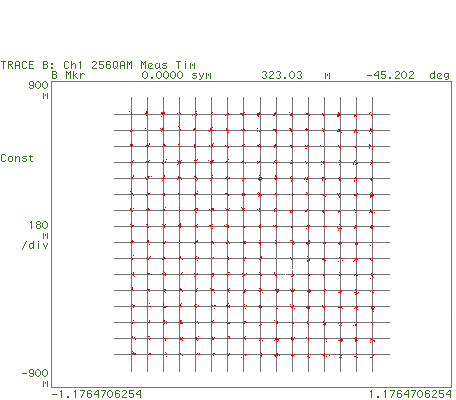This screenshot has height=400, width=456.
Task: Click the white marker crosshair on the constellation
Action: [x=291, y=273]
